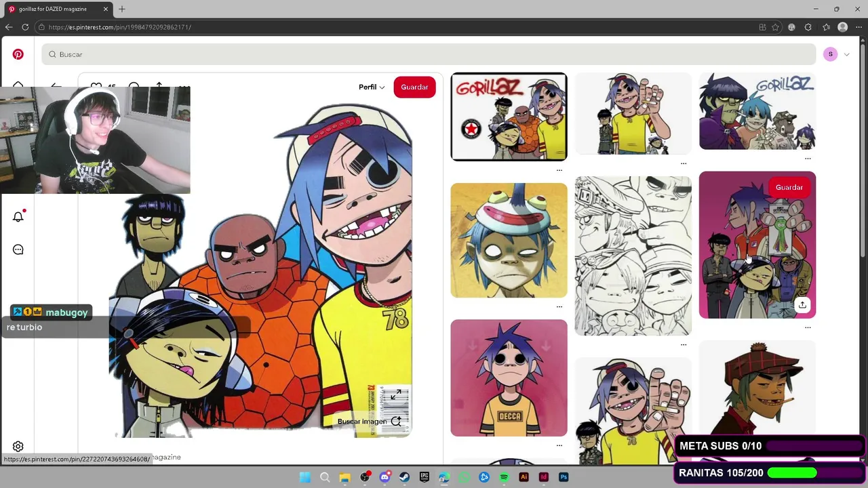This screenshot has height=488, width=868.
Task: Open the Pinterest notifications bell
Action: pos(18,216)
